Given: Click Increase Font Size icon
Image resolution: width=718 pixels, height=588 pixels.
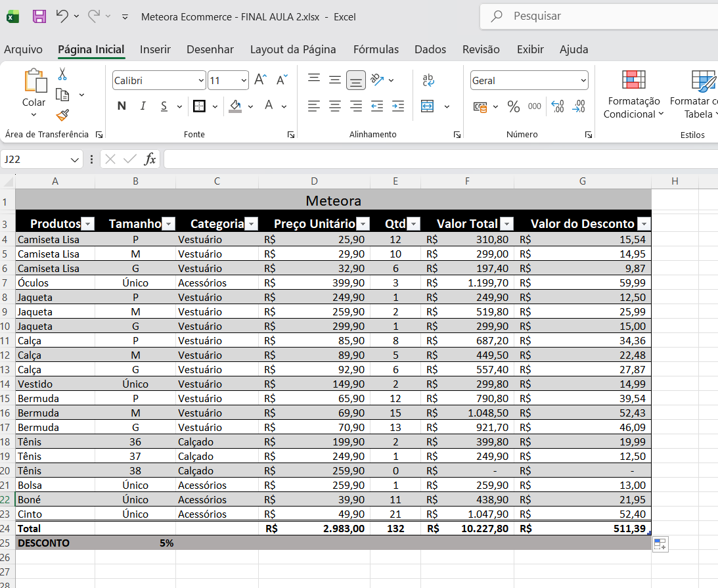Looking at the screenshot, I should point(260,80).
